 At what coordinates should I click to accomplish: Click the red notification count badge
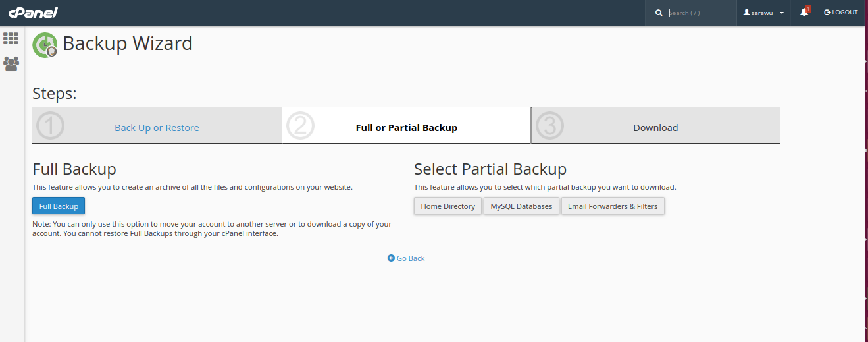(x=808, y=9)
